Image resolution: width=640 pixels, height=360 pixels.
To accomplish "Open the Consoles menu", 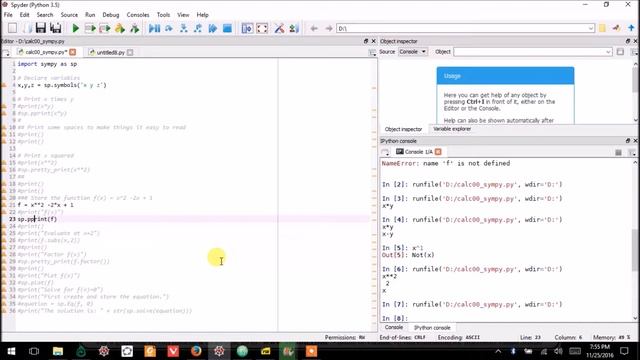I will pos(138,15).
